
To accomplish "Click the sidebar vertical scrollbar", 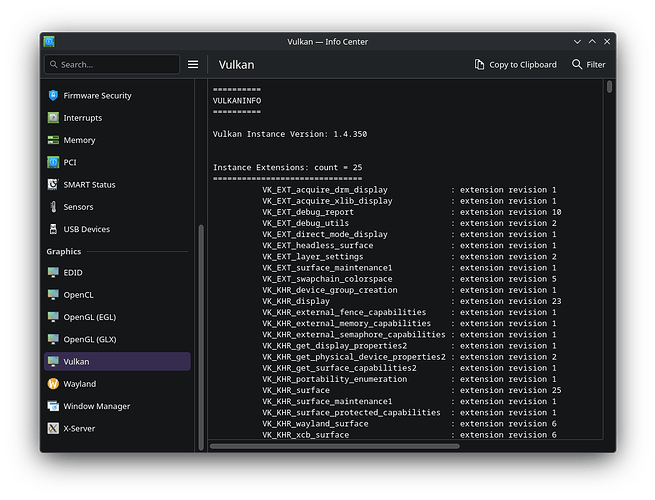I will tap(201, 338).
